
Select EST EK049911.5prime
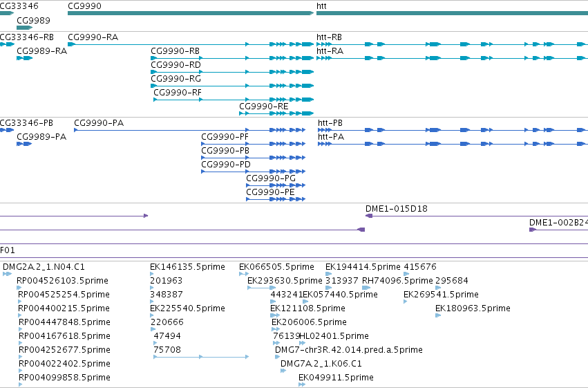(x=302, y=385)
